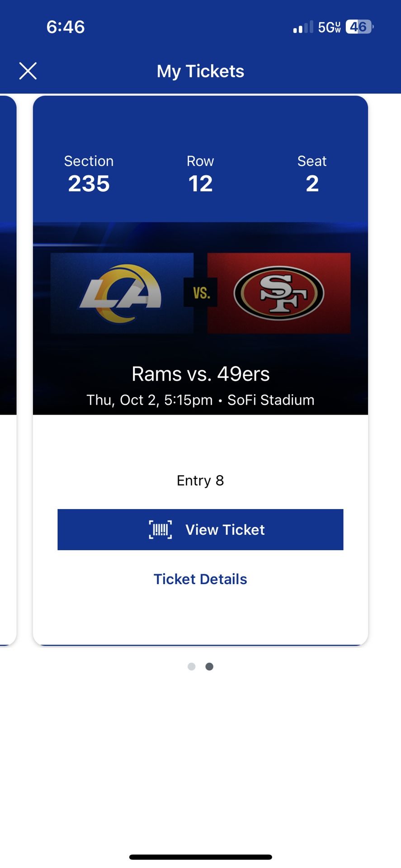This screenshot has width=401, height=868.
Task: Go to first ticket page dot
Action: pyautogui.click(x=192, y=666)
